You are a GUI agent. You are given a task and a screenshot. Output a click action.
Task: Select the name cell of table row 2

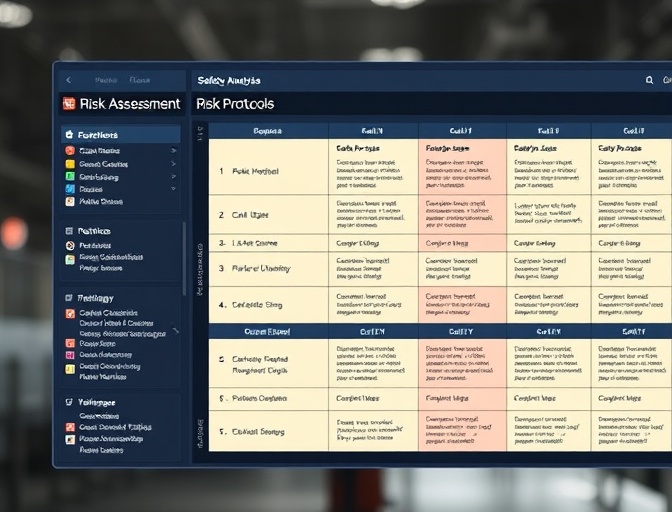pos(269,215)
